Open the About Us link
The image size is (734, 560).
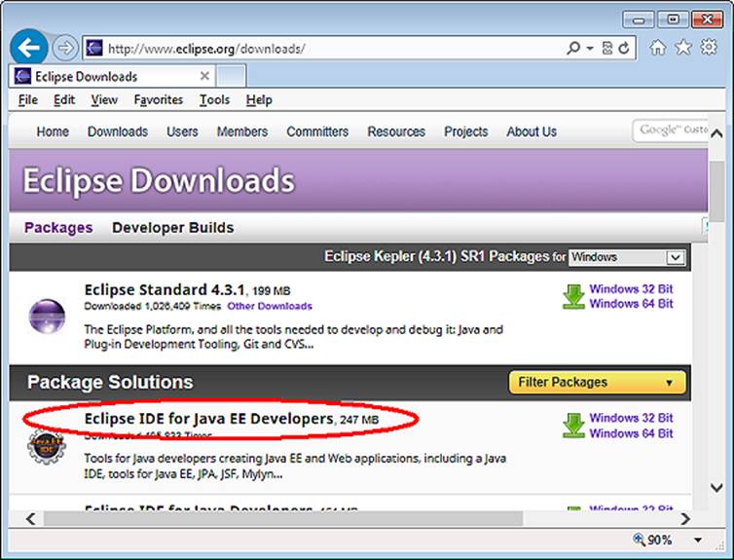click(x=532, y=131)
